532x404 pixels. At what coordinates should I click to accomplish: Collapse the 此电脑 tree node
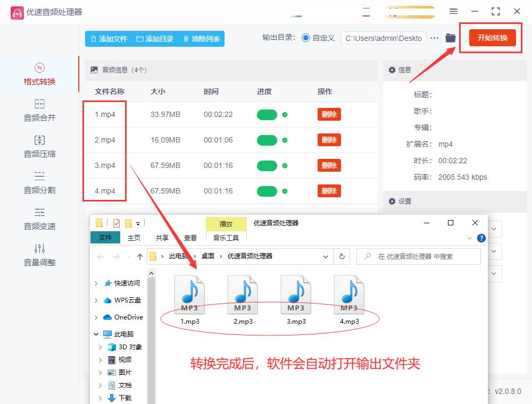(96, 334)
